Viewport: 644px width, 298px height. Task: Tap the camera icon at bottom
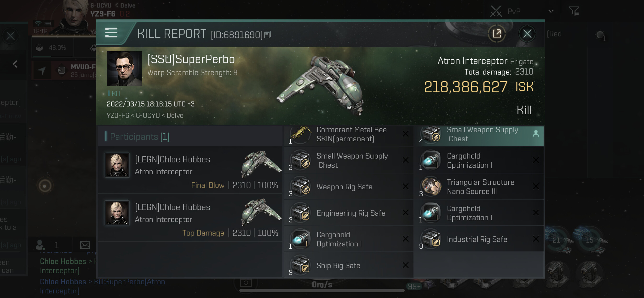tap(246, 283)
